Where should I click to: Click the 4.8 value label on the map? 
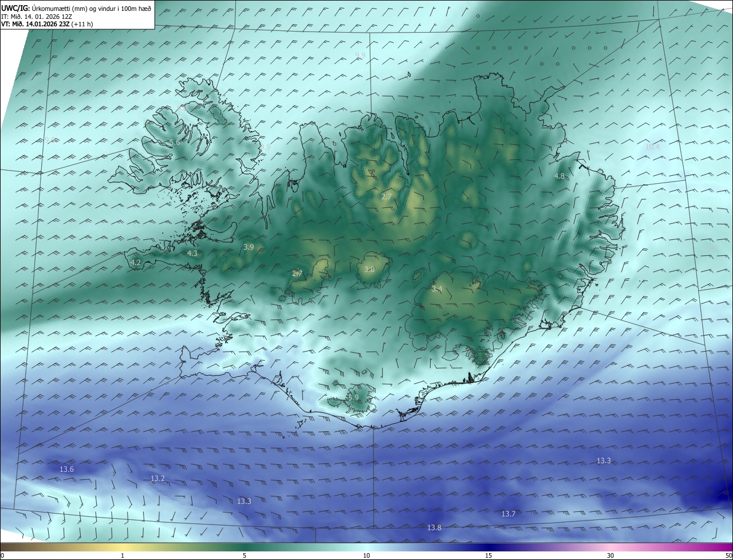[559, 176]
